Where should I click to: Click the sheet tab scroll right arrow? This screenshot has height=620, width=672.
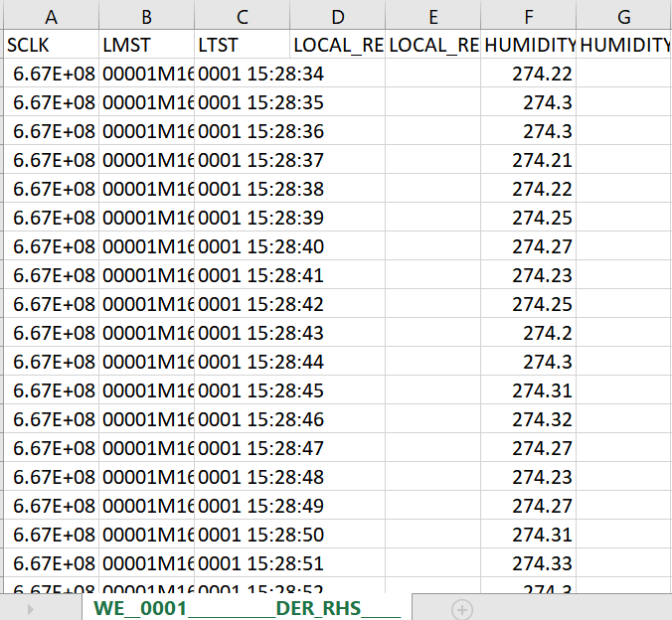[x=30, y=609]
